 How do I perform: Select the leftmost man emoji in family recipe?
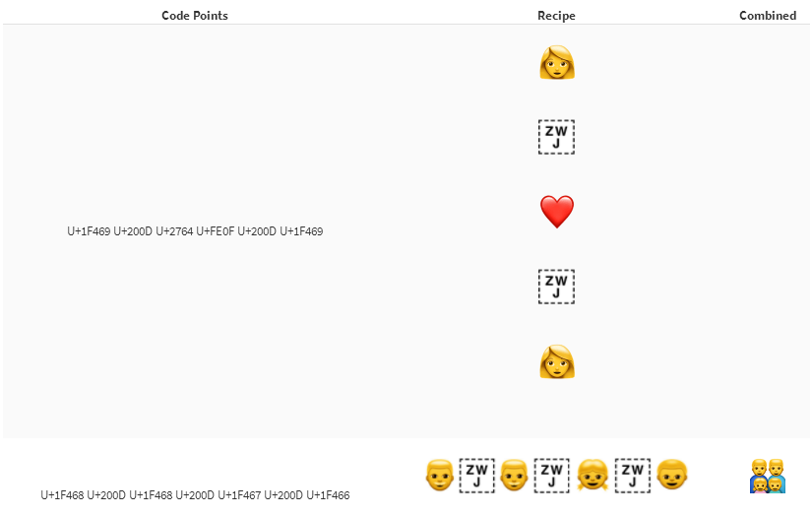tap(439, 475)
